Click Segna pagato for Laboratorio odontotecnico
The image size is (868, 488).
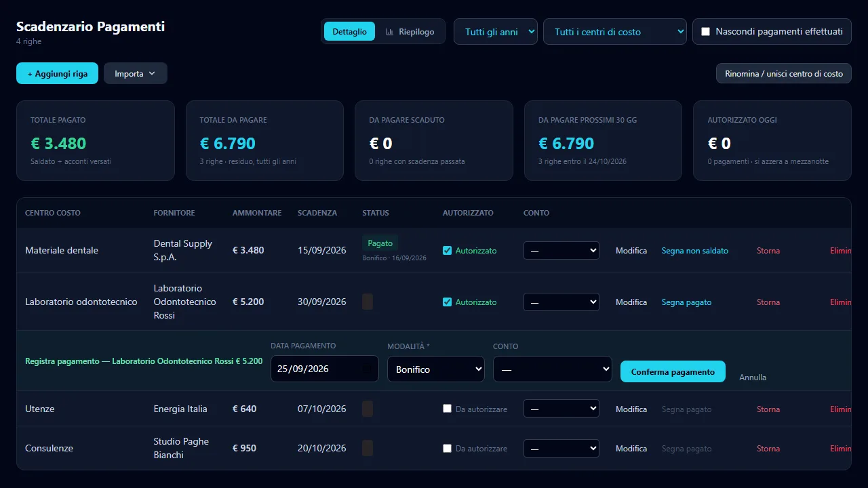687,302
